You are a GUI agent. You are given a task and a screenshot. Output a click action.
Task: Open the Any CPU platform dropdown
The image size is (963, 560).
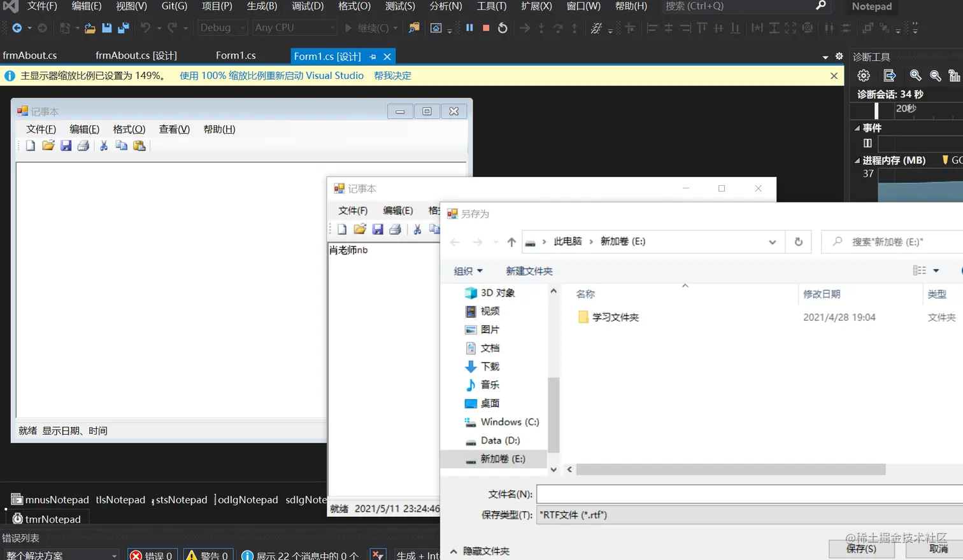(294, 28)
